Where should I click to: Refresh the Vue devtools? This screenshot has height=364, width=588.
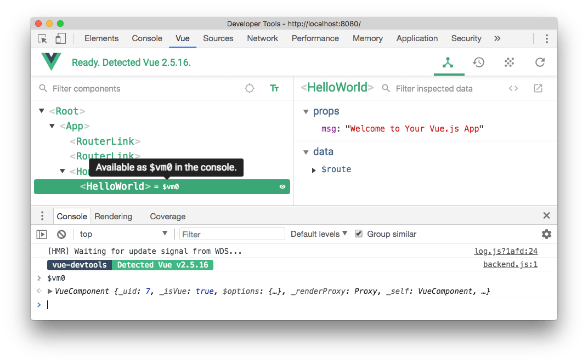(540, 62)
